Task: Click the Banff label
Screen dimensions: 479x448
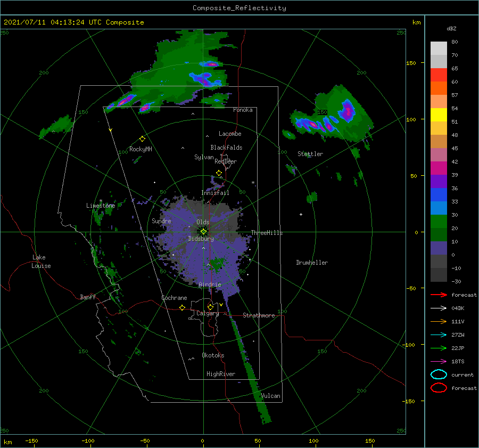Action: click(88, 297)
